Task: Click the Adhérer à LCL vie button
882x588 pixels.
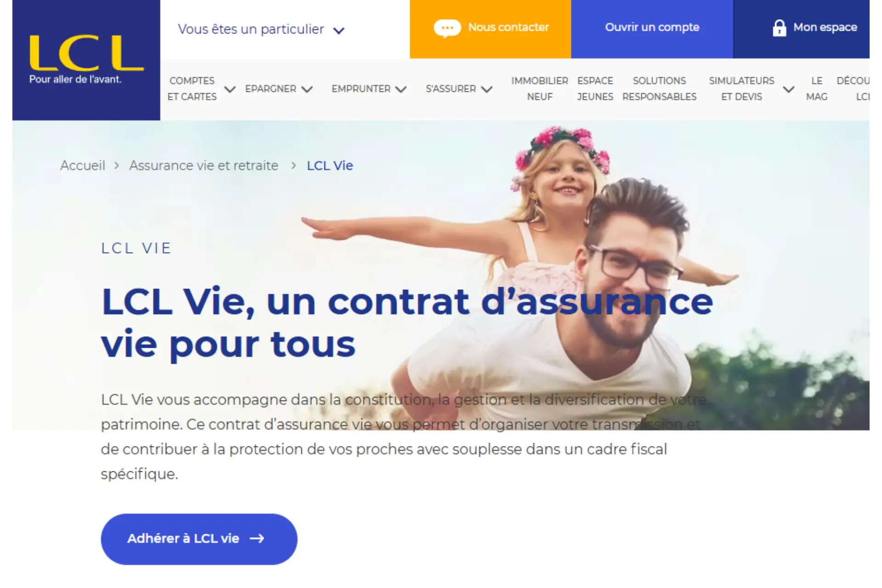Action: (199, 539)
